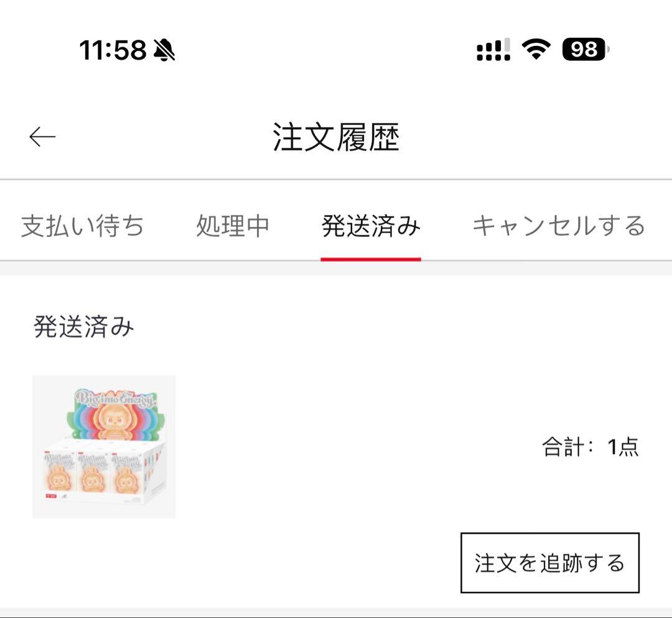Switch to the 支払い待ち tab
This screenshot has height=618, width=672.
pyautogui.click(x=82, y=226)
